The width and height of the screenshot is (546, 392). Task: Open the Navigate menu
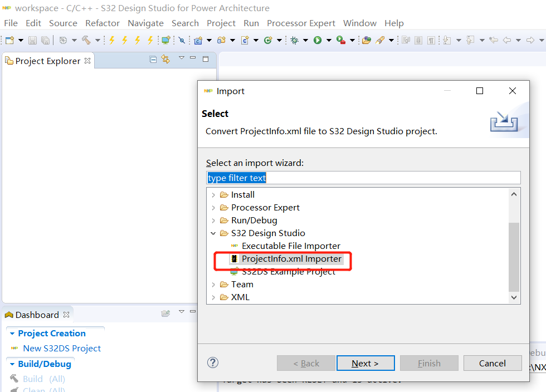point(145,23)
